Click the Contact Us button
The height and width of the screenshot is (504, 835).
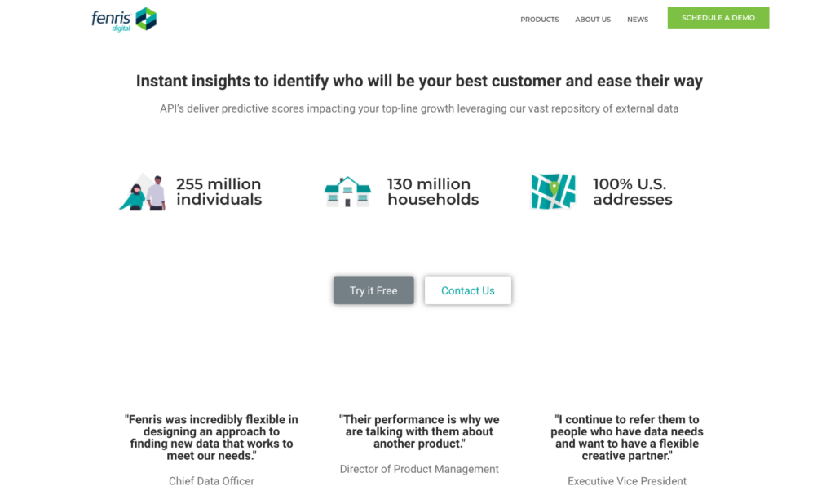pos(467,290)
